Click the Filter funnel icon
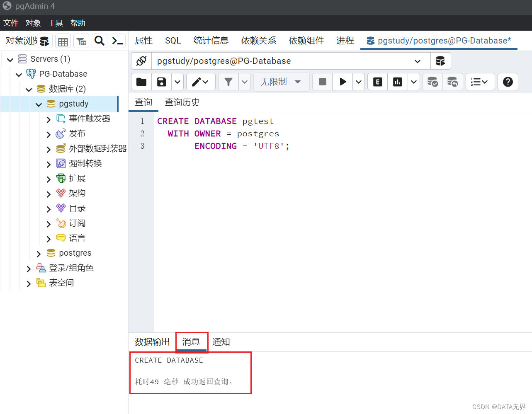The height and width of the screenshot is (414, 532). tap(228, 82)
